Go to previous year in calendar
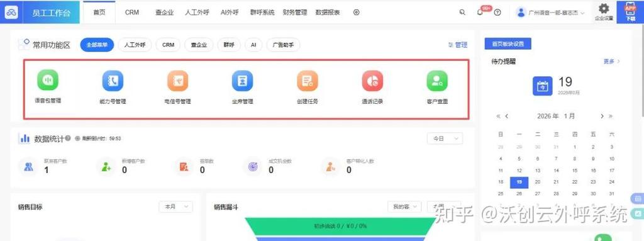Screen dimensions: 644x241 (498, 116)
